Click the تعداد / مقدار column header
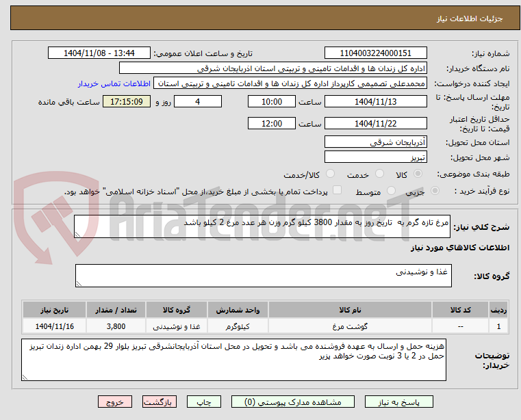The width and height of the screenshot is (521, 420). click(116, 310)
